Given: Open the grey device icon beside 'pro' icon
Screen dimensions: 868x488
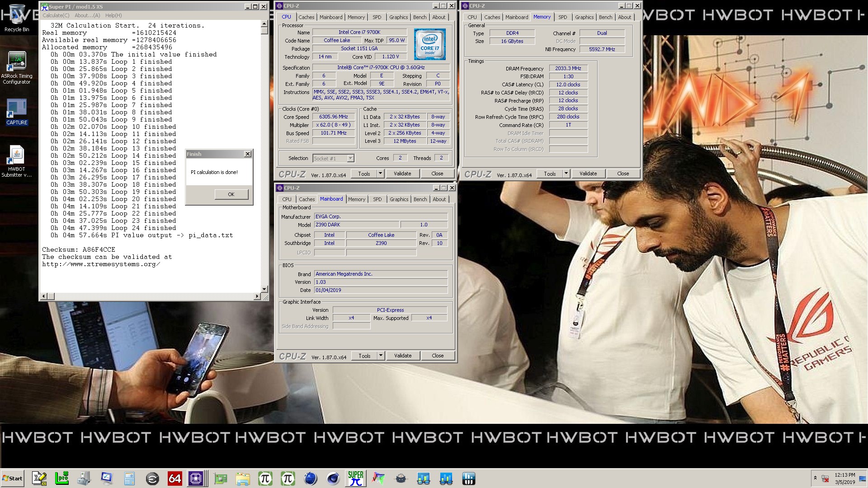Looking at the screenshot, I should [84, 479].
